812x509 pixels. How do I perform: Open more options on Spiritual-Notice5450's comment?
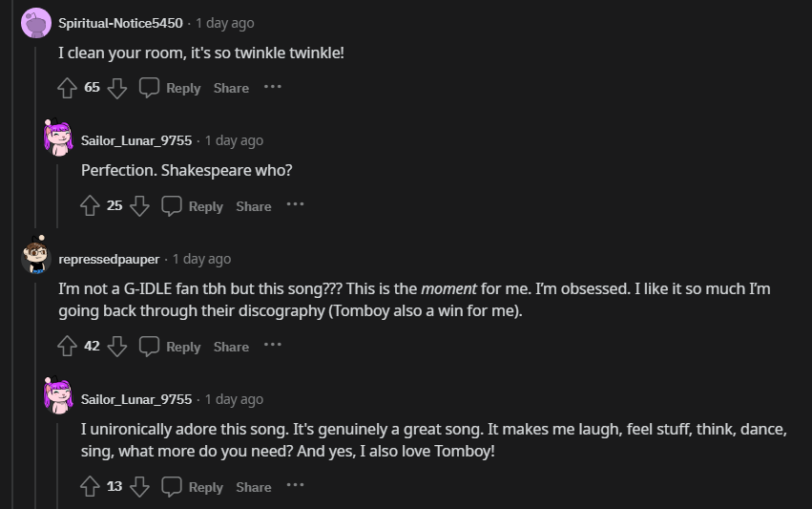pyautogui.click(x=273, y=87)
